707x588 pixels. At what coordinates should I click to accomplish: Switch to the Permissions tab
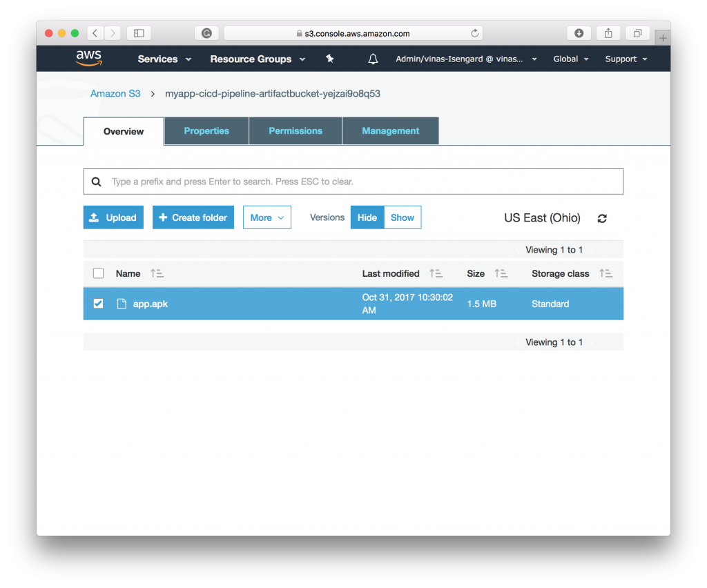296,130
